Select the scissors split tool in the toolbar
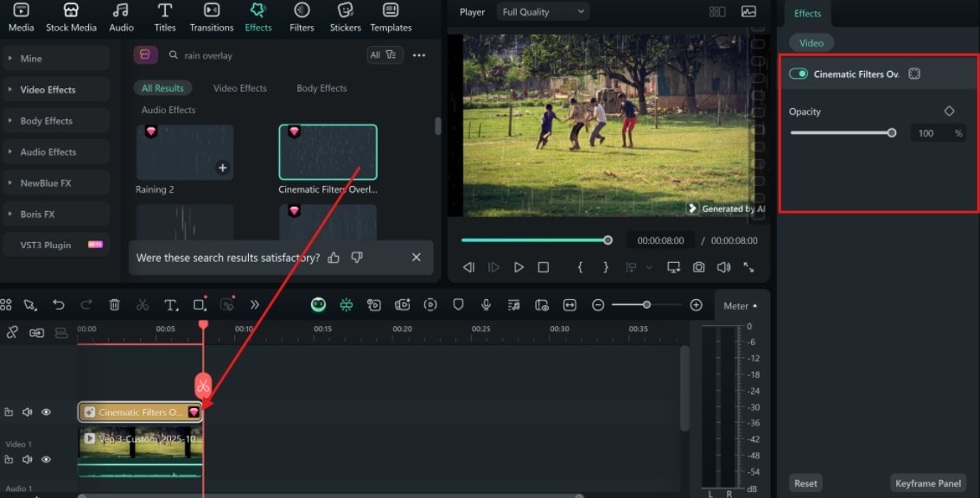Image resolution: width=980 pixels, height=498 pixels. pos(144,304)
